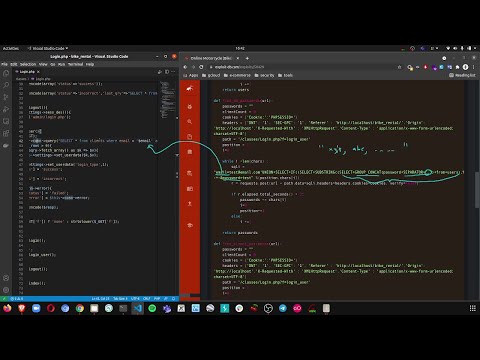The width and height of the screenshot is (480, 360).
Task: Open the Run menu in VS Code
Action: [61, 64]
